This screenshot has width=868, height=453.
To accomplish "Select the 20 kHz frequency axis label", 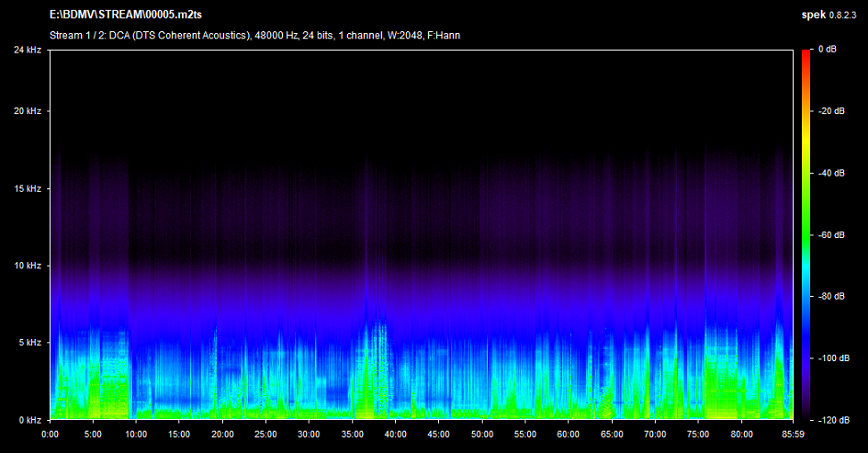I will point(28,111).
